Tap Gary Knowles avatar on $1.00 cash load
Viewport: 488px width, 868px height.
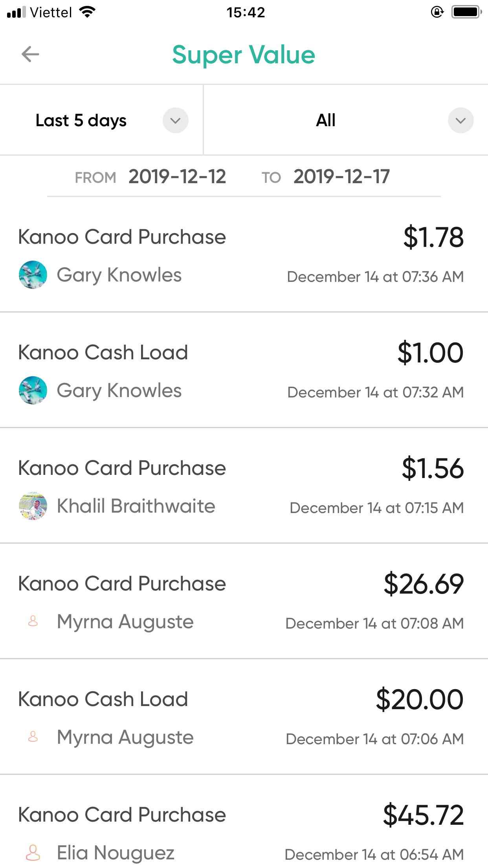point(33,390)
